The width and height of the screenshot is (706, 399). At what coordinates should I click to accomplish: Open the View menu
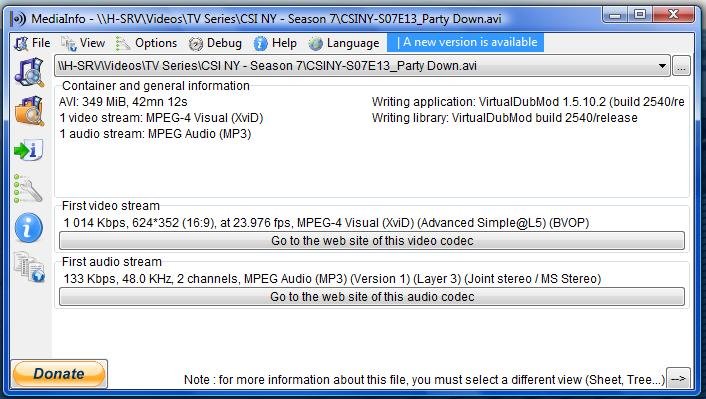coord(83,43)
